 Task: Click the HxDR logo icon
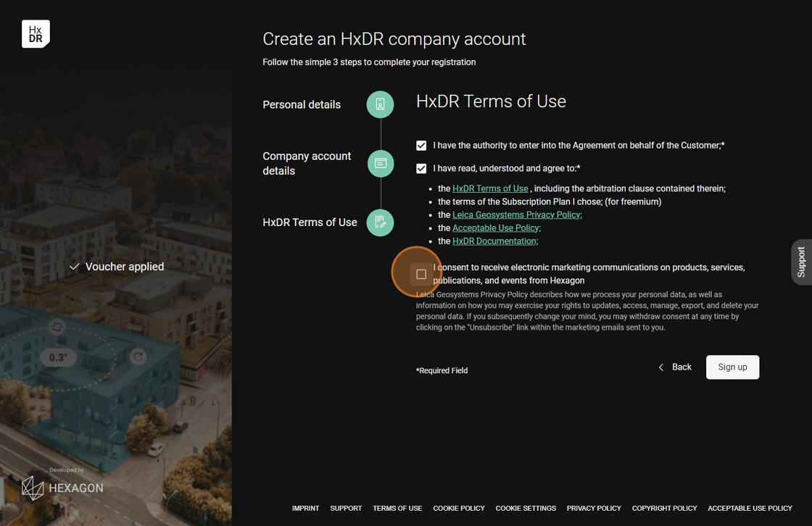36,33
